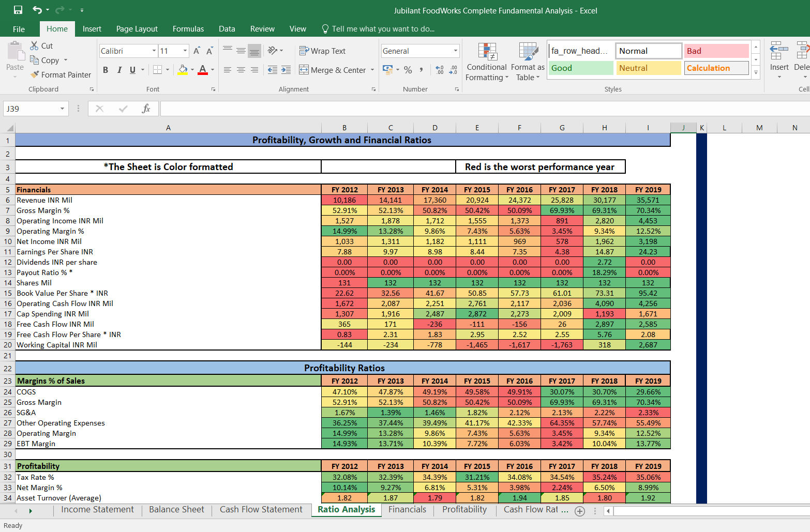This screenshot has height=532, width=810.
Task: Expand the Name Box dropdown arrow
Action: pyautogui.click(x=62, y=109)
